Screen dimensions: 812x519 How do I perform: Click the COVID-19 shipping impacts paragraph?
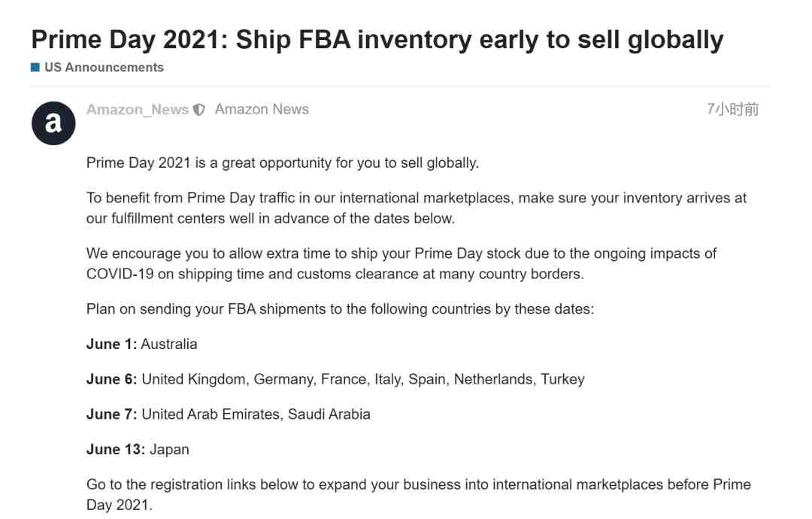point(401,264)
